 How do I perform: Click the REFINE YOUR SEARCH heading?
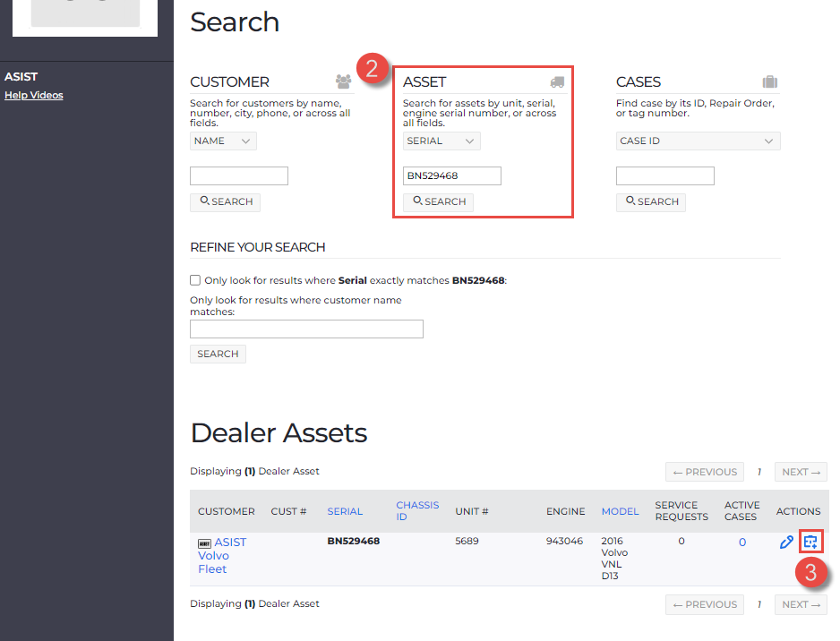point(258,247)
